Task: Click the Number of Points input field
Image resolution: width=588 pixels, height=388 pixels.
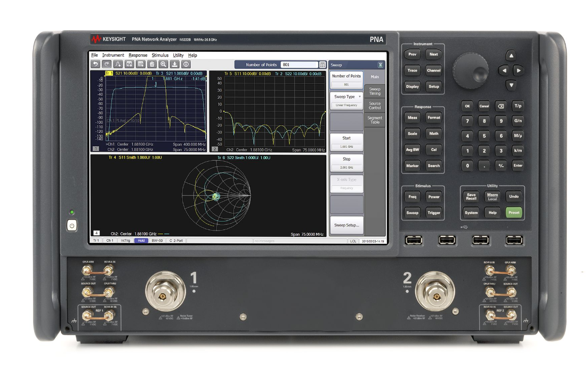Action: pos(299,64)
